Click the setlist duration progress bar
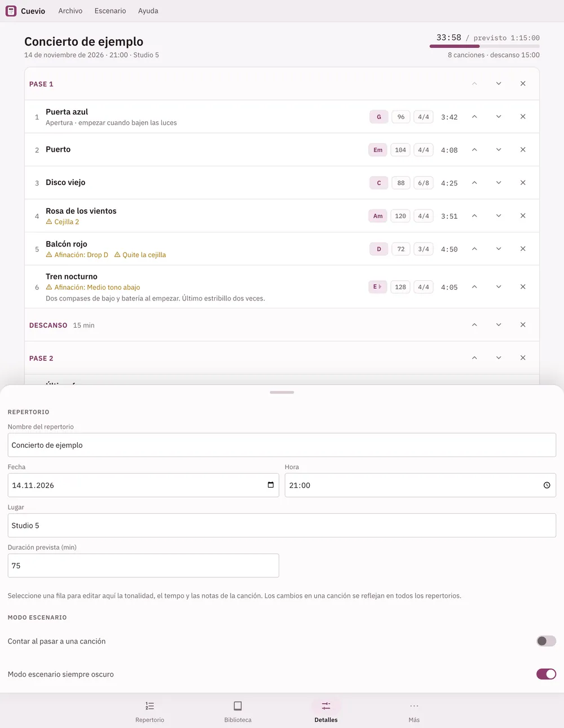564x728 pixels. pyautogui.click(x=484, y=46)
